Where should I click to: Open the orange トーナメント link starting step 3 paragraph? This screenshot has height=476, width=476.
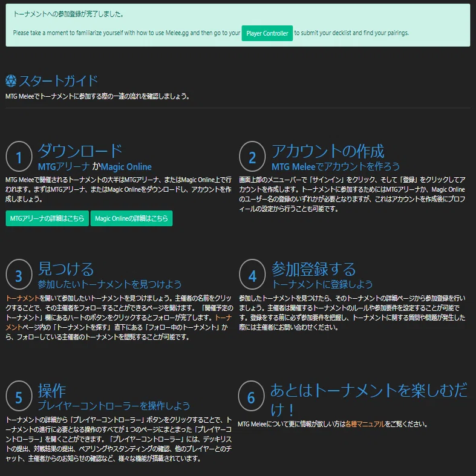[23, 298]
